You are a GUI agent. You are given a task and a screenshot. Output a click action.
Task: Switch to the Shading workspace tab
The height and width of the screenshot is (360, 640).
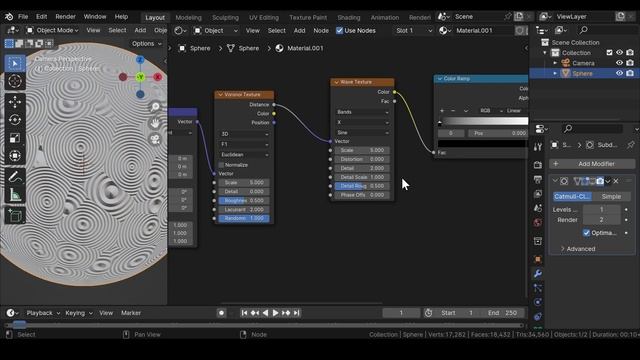[349, 18]
